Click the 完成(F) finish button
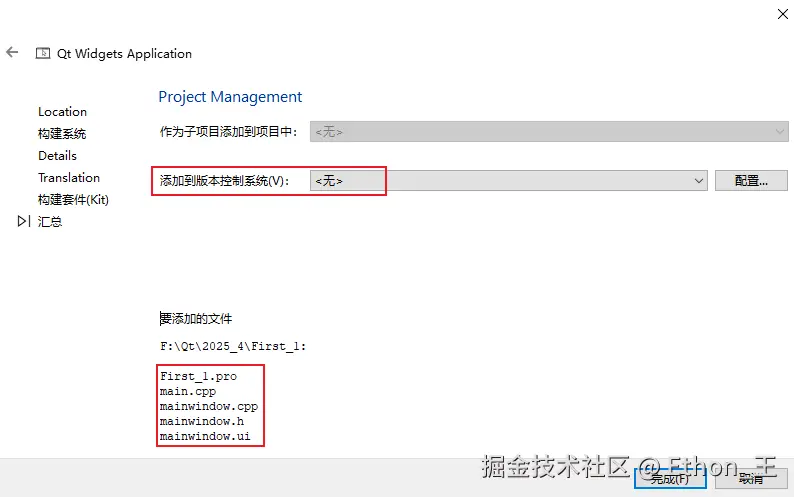Screen dimensions: 794x497 (670, 478)
